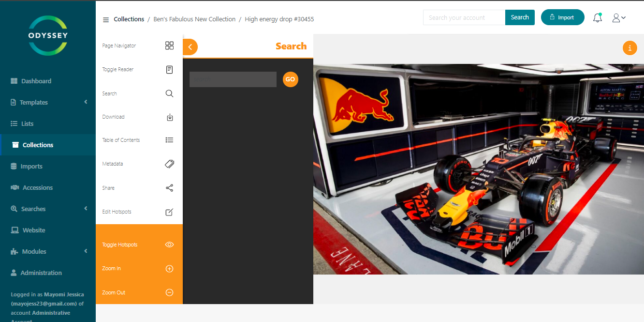
Task: Click the Toggle Reader document icon
Action: click(169, 70)
